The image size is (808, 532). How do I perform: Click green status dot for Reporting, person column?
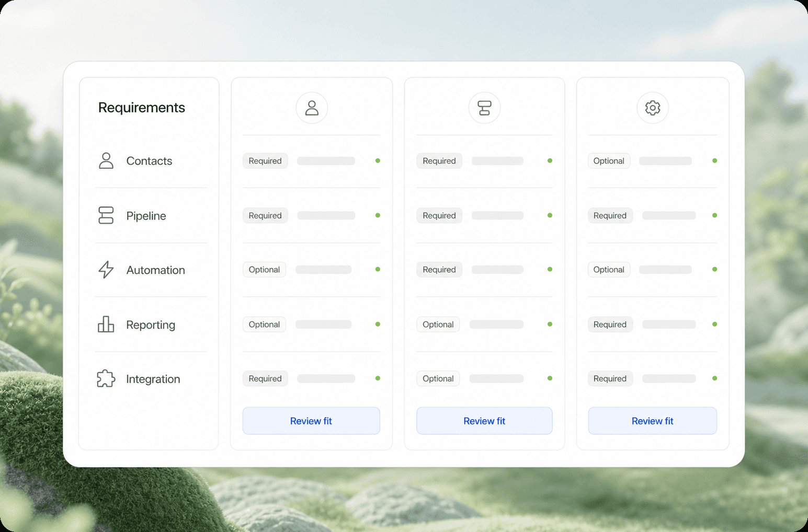coord(378,324)
